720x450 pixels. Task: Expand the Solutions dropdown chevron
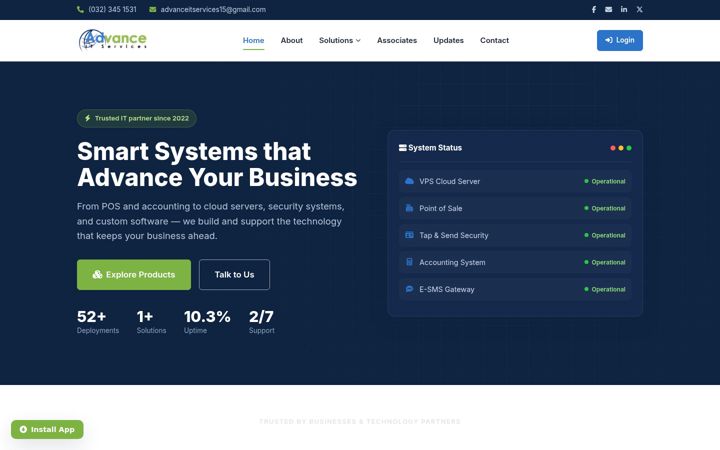tap(358, 40)
